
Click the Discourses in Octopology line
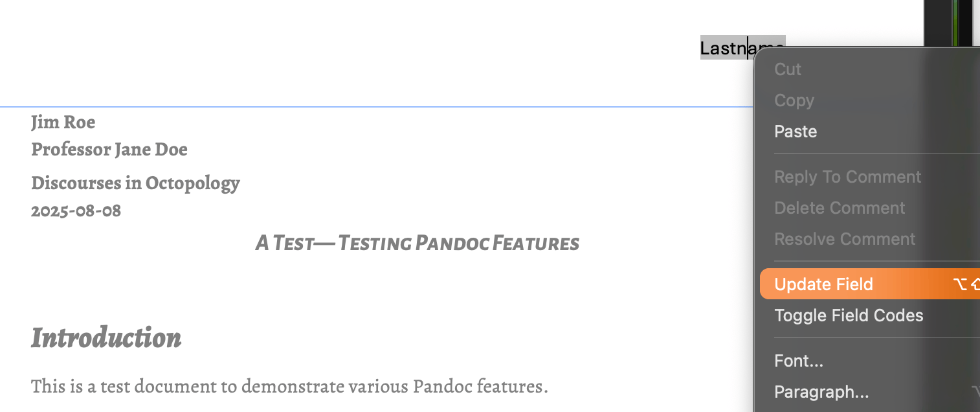(135, 183)
